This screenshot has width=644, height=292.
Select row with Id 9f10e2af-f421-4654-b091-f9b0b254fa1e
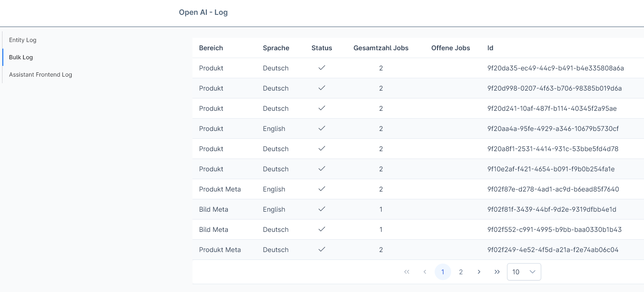pyautogui.click(x=418, y=169)
